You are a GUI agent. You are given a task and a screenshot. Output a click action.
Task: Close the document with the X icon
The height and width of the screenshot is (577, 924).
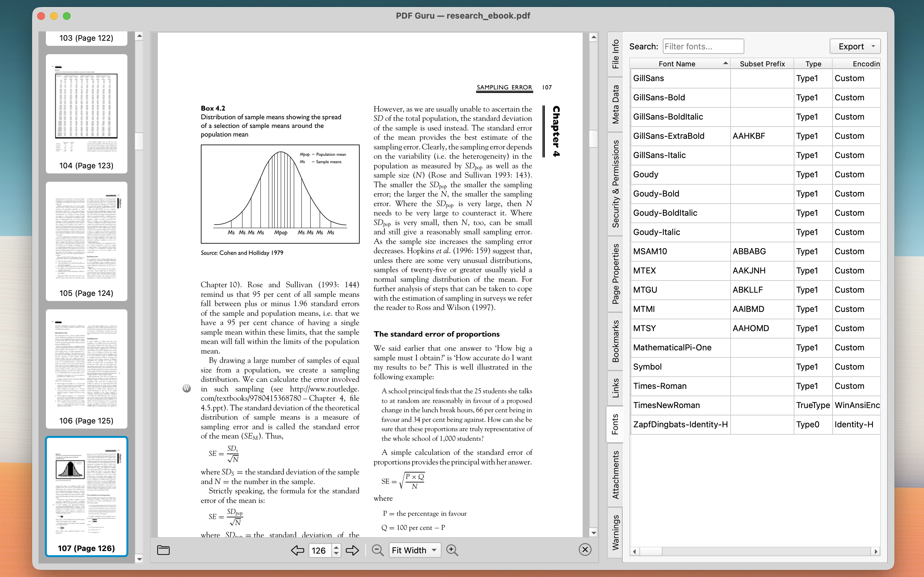click(585, 549)
